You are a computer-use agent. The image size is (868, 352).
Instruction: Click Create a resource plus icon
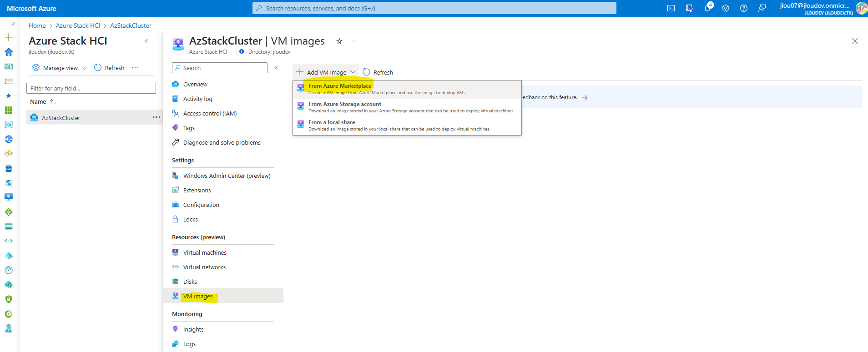click(x=9, y=37)
